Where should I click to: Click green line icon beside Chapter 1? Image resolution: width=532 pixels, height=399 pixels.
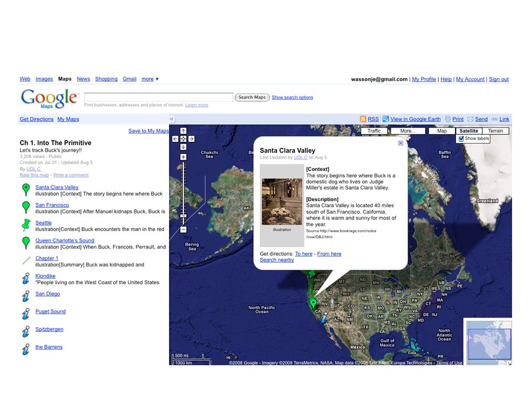[x=26, y=260]
